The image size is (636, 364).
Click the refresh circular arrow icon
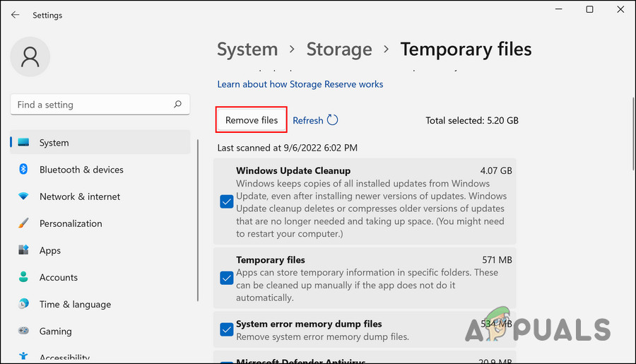coord(333,120)
